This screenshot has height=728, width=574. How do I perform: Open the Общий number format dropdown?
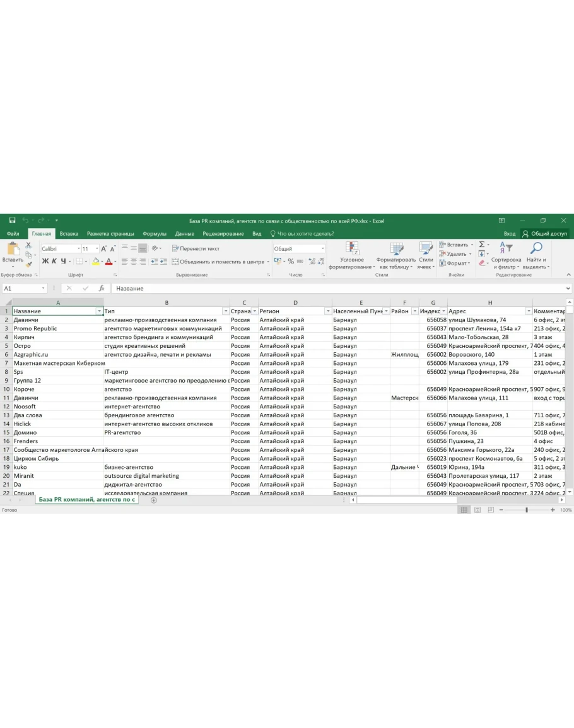pos(322,249)
